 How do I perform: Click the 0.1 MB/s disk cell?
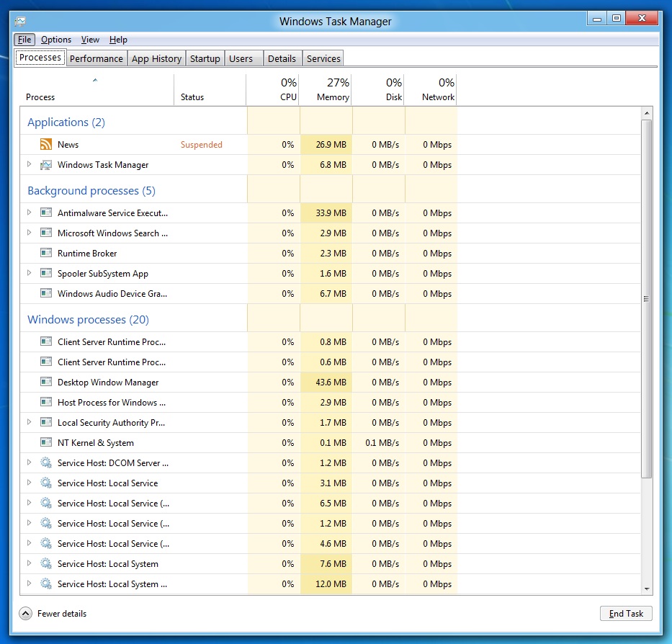coord(379,442)
